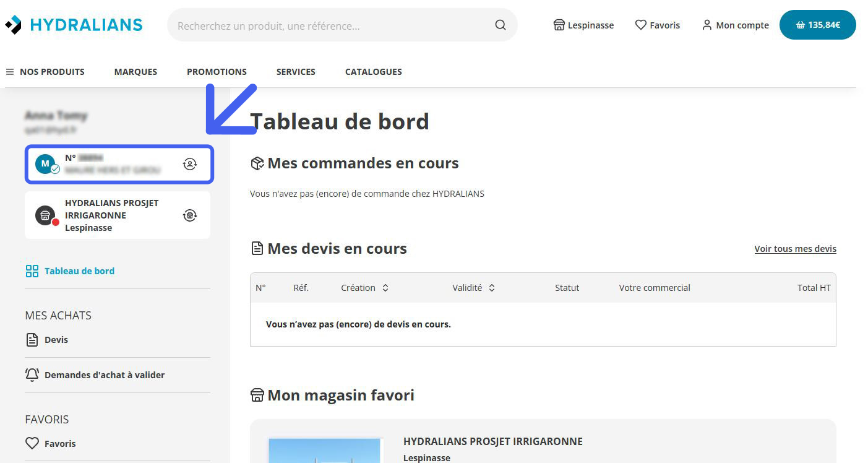This screenshot has width=868, height=463.
Task: Open the Lespinasse store link
Action: (x=583, y=25)
